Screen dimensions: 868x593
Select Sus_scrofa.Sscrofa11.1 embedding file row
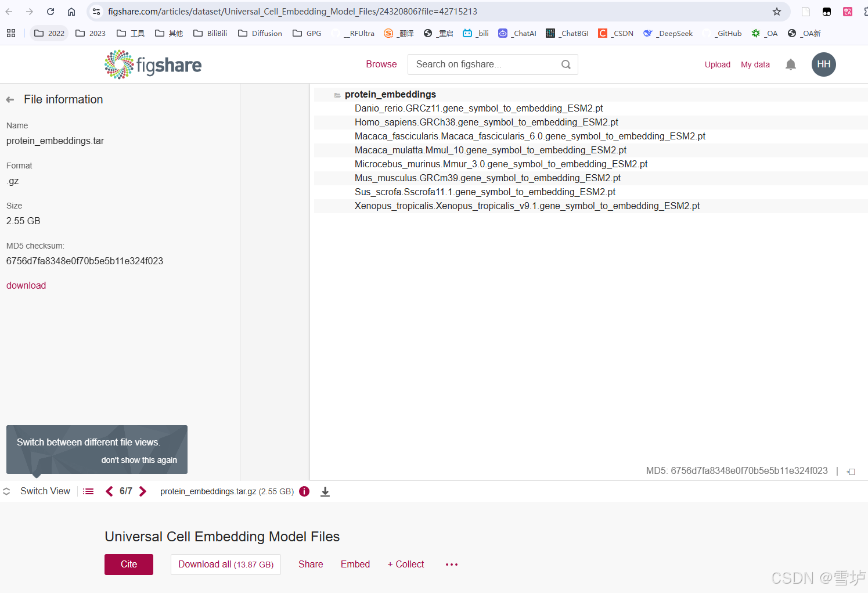(x=591, y=192)
